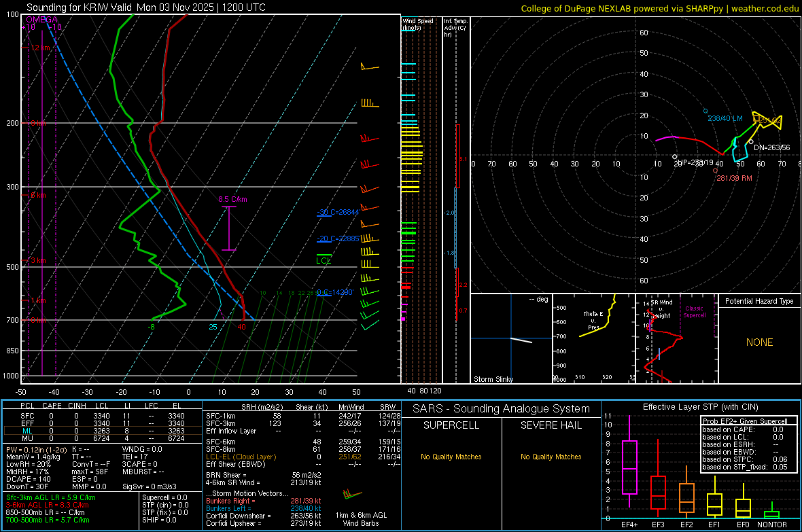Select the MU parcel row label
Screen dimensions: 802x532
28,438
